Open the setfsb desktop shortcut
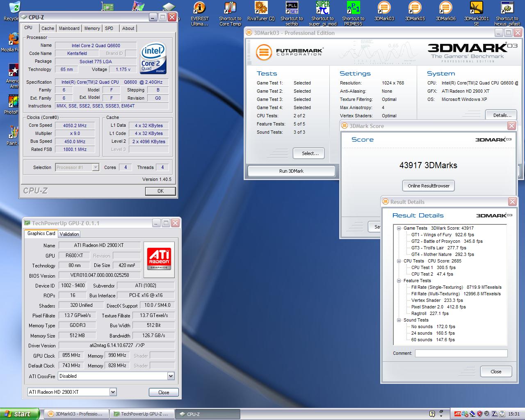This screenshot has width=525, height=420. (x=292, y=13)
